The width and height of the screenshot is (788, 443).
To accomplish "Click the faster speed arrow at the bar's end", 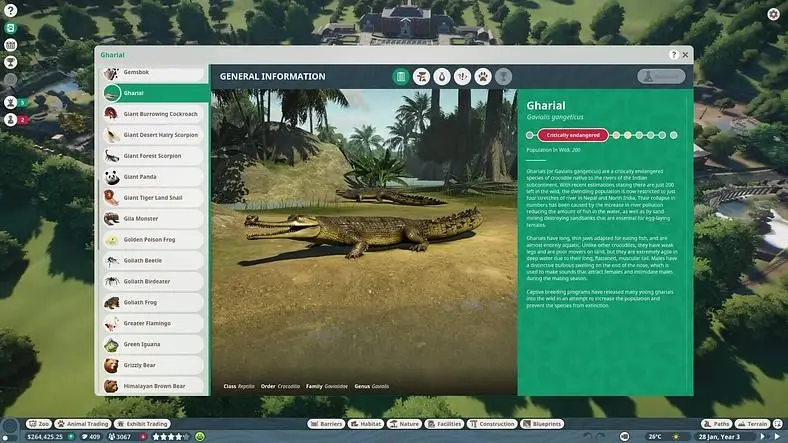I will [777, 437].
